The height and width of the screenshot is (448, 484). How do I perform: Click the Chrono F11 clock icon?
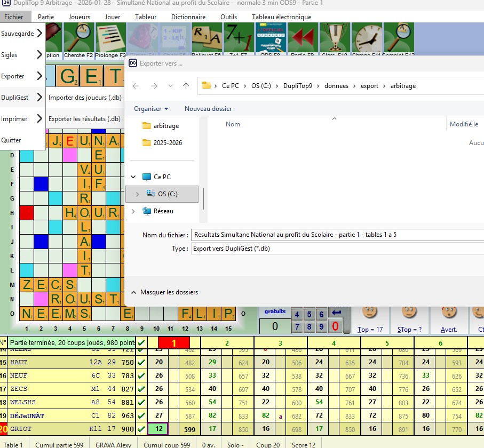click(367, 37)
